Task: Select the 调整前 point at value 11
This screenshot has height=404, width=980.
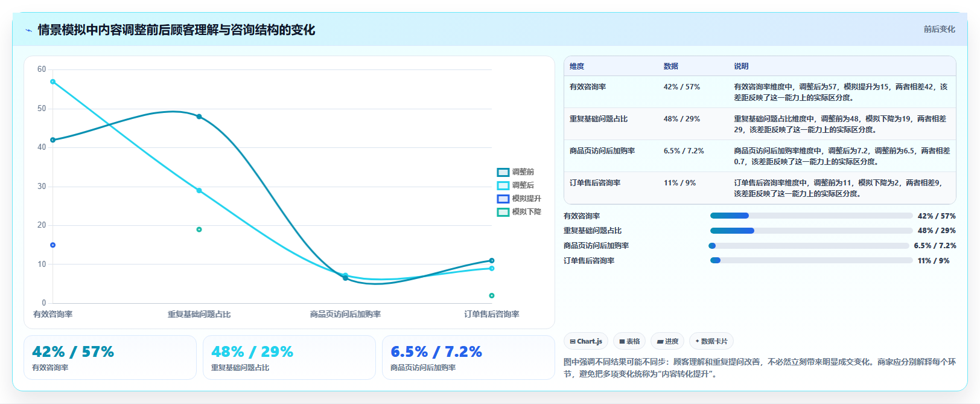Action: pyautogui.click(x=492, y=261)
